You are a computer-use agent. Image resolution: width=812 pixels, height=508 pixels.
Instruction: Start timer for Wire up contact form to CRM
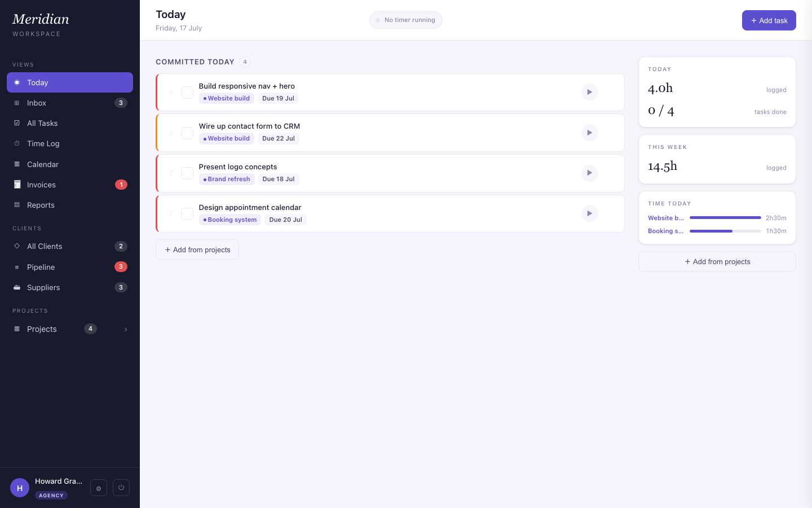click(x=589, y=133)
